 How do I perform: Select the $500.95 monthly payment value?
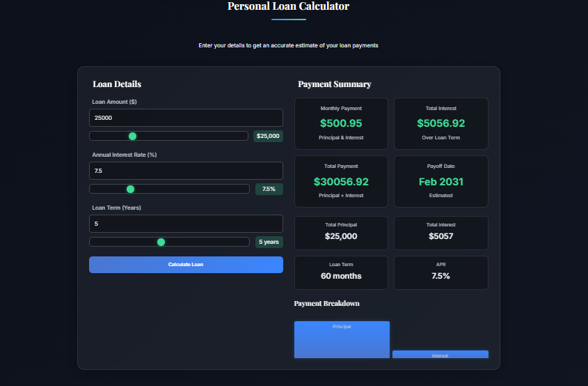pyautogui.click(x=341, y=123)
